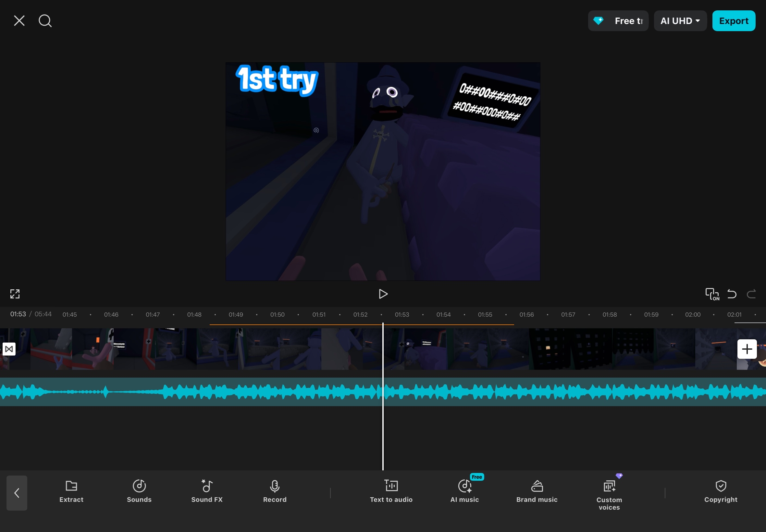The image size is (766, 532).
Task: Open search with the magnifier icon
Action: (45, 21)
